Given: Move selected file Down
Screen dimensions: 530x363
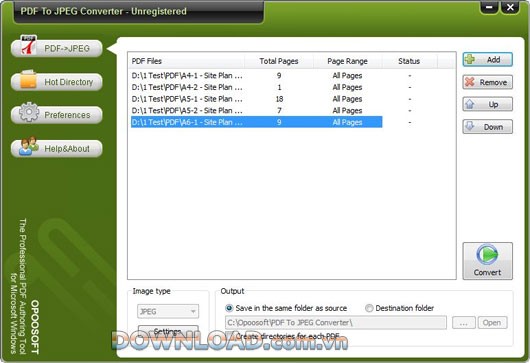Looking at the screenshot, I should tap(487, 127).
